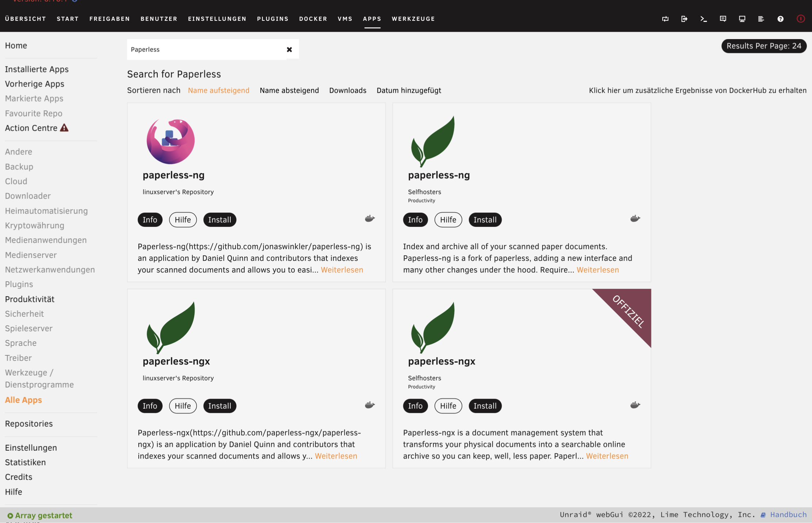Select the APPS tab
Viewport: 812px width, 523px height.
pos(372,19)
